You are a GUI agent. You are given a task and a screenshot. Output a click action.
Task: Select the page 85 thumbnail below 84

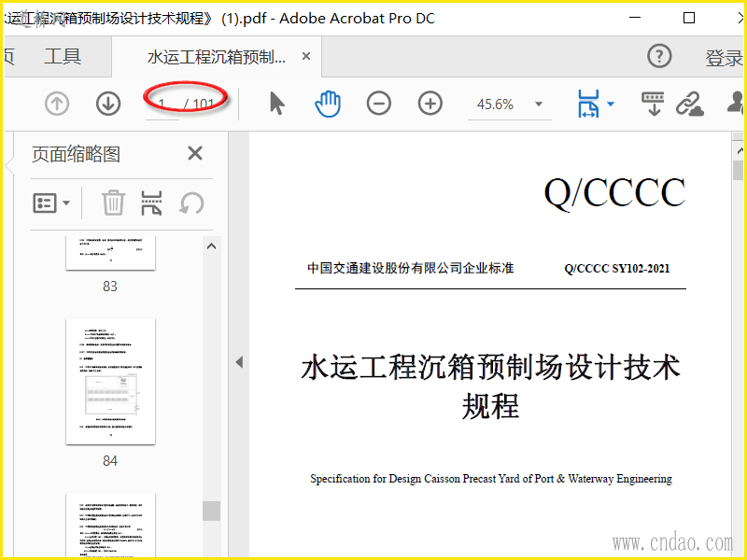click(x=110, y=525)
